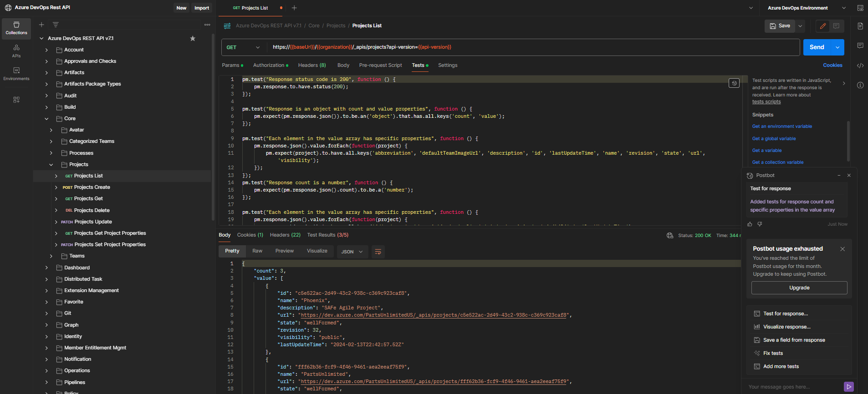Open the documentation icon in right sidebar
This screenshot has width=868, height=394.
point(860,26)
